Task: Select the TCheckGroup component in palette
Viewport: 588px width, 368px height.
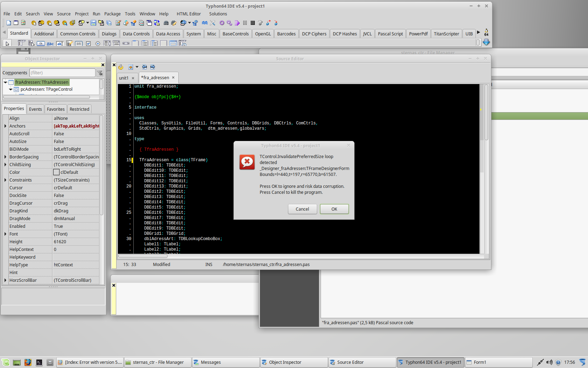Action: [154, 43]
